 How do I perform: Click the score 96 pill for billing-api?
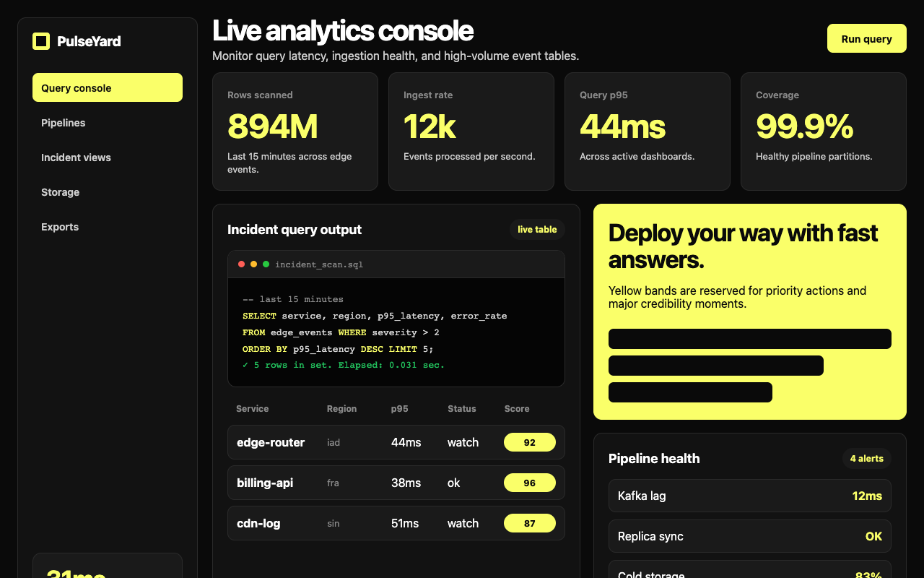click(x=530, y=483)
